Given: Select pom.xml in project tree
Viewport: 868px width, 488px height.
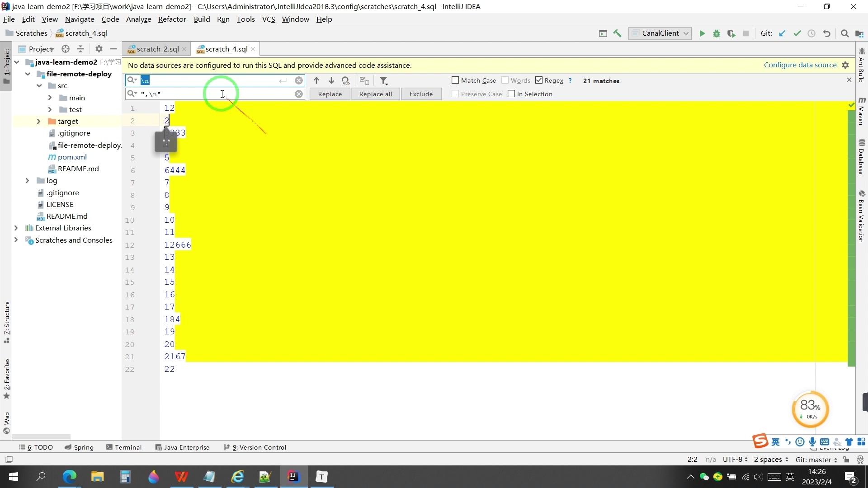Looking at the screenshot, I should (72, 157).
